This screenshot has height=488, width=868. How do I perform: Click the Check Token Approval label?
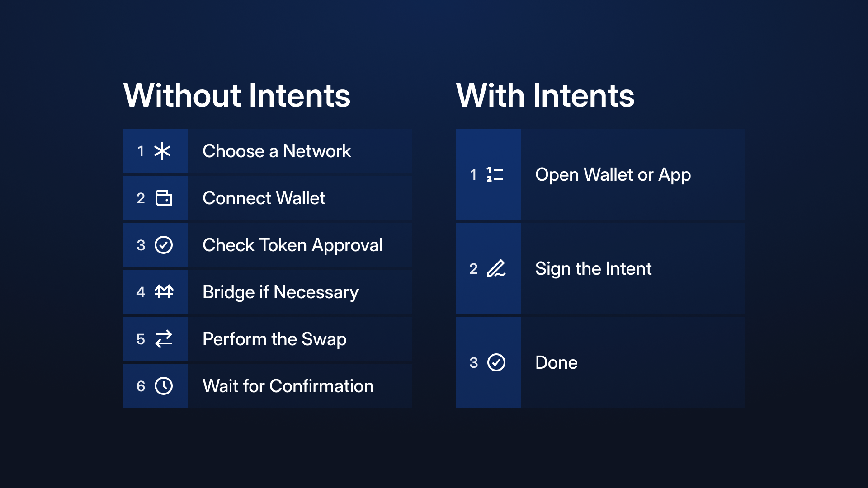tap(292, 245)
